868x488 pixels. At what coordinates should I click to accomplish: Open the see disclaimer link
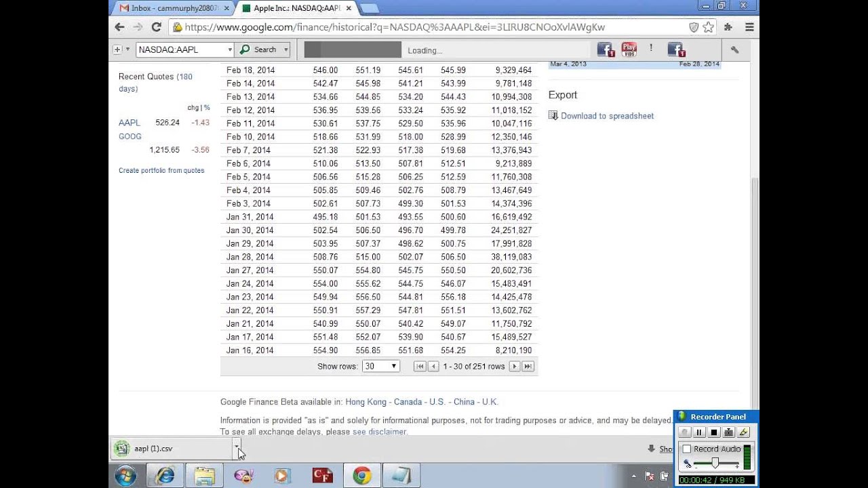point(379,432)
